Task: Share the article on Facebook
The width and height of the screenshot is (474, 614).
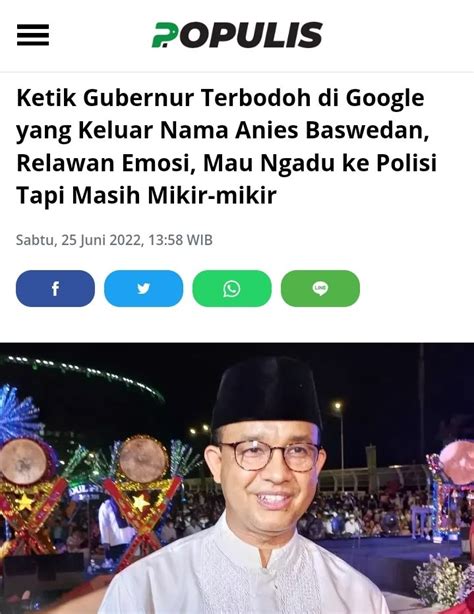Action: 55,289
